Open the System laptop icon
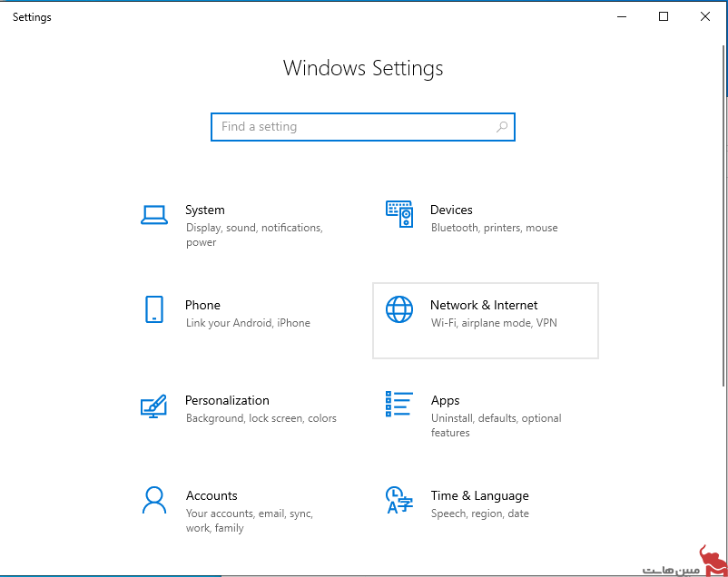 [154, 215]
